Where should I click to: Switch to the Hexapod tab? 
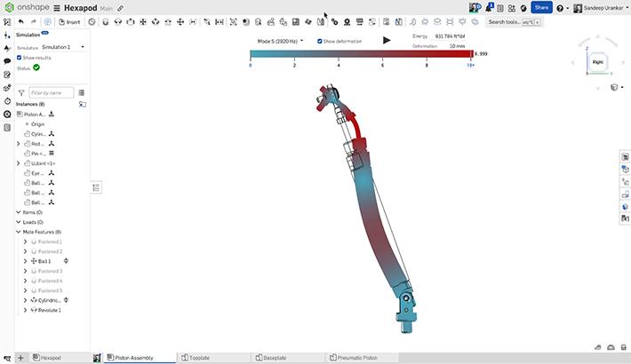pos(47,358)
